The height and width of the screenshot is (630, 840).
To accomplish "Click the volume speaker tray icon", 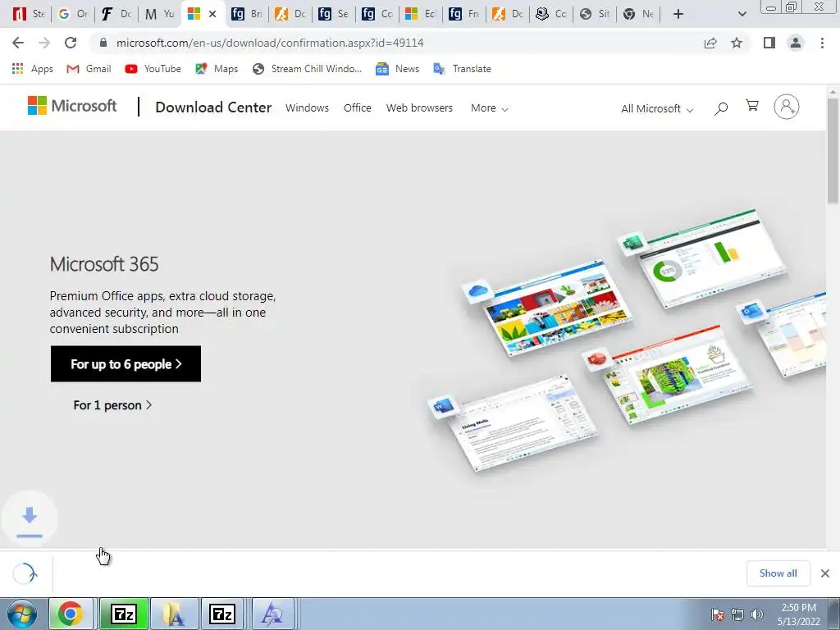I will coord(757,614).
